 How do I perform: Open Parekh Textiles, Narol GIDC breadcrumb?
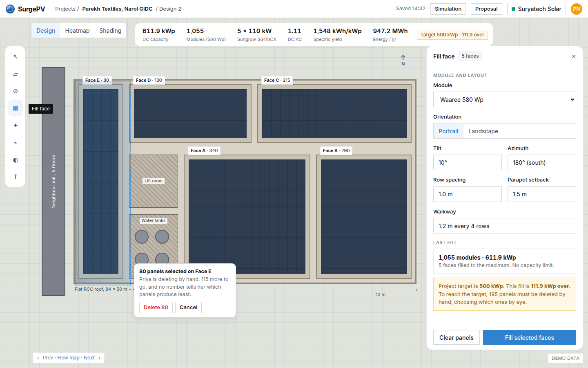117,9
